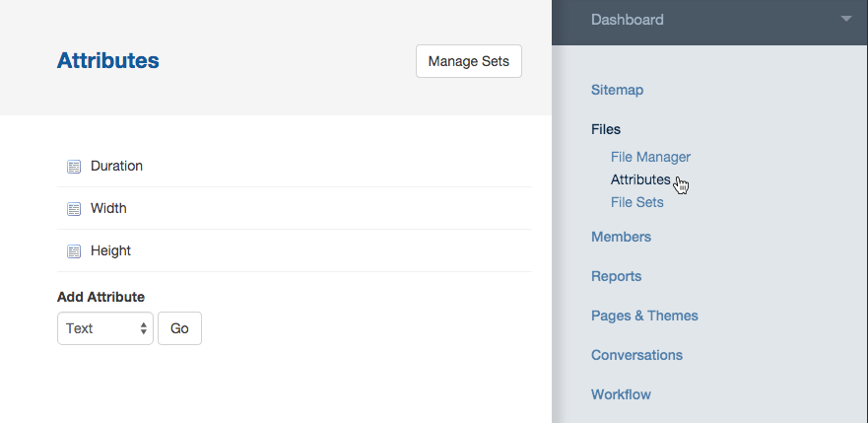Click the Duration attribute type icon
The image size is (868, 423).
(74, 166)
